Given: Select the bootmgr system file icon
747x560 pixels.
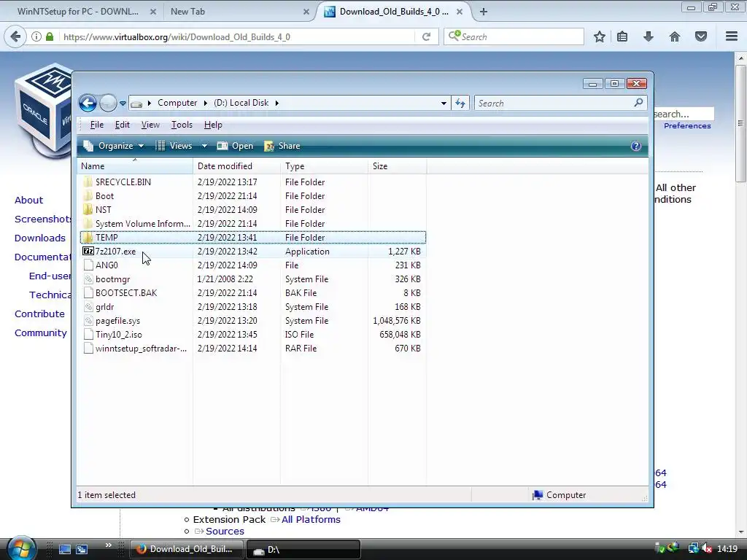Looking at the screenshot, I should pyautogui.click(x=88, y=279).
